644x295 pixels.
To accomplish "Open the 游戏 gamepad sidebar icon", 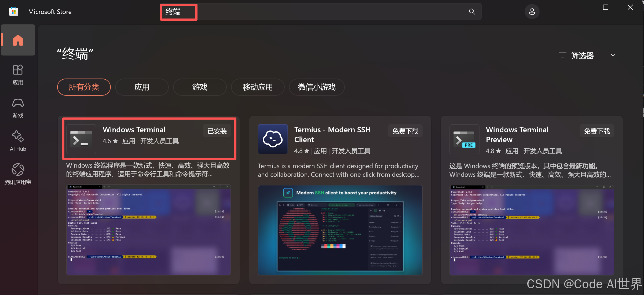I will click(18, 108).
